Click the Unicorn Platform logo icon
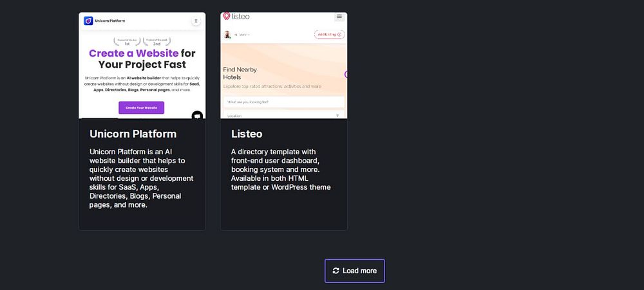This screenshot has width=644, height=290. 88,21
